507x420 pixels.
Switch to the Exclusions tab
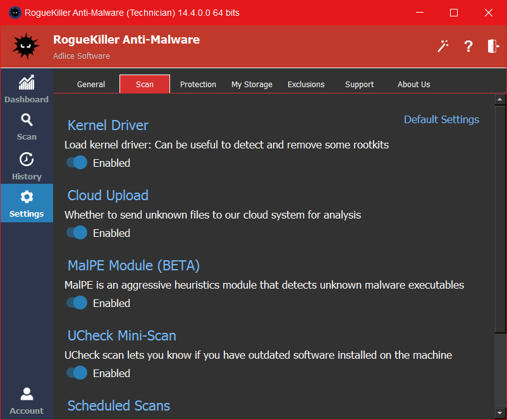click(x=306, y=85)
